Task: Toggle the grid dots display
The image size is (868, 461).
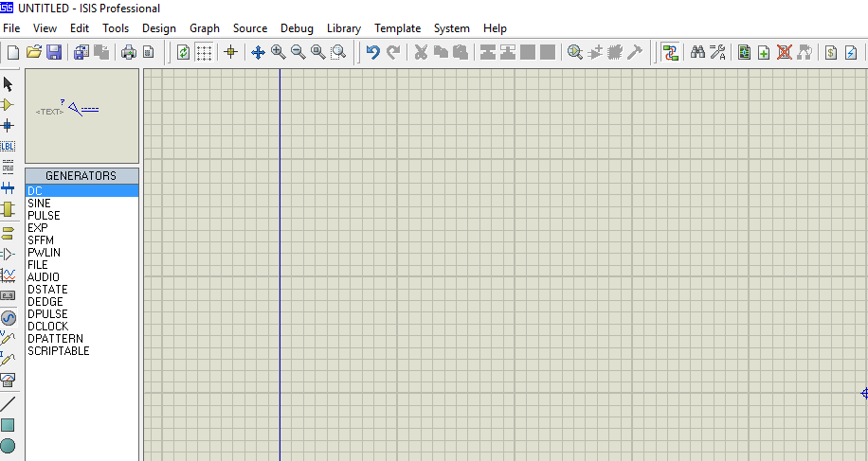Action: pos(204,52)
